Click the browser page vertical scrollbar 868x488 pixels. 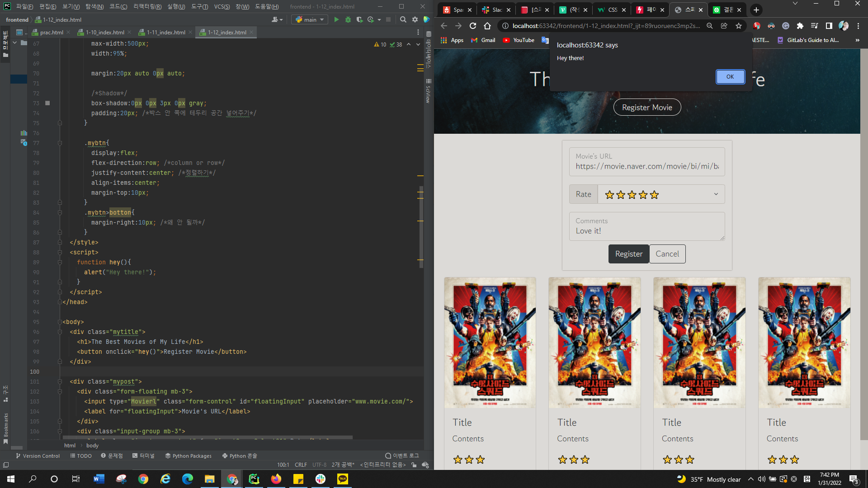pyautogui.click(x=864, y=244)
